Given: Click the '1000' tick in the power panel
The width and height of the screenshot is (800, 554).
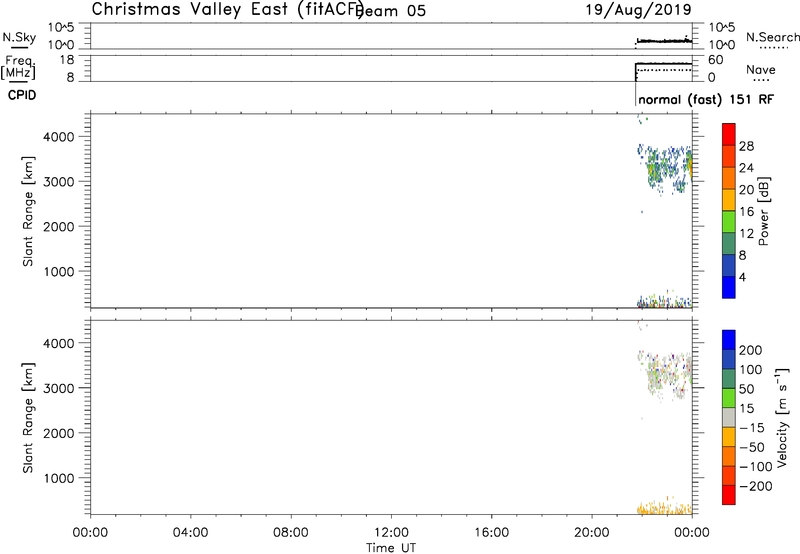Looking at the screenshot, I should 59,271.
